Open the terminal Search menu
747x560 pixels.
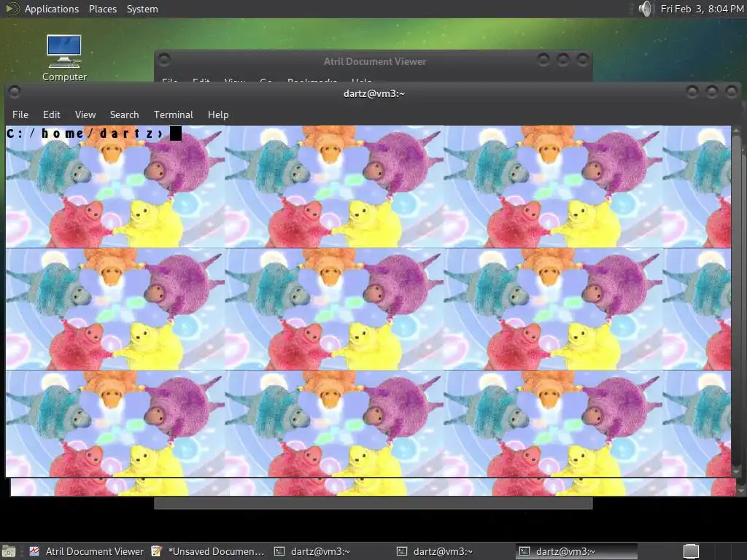pyautogui.click(x=124, y=114)
